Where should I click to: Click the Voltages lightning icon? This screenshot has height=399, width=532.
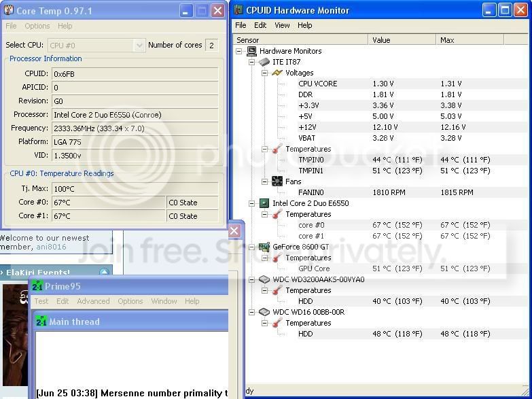tap(277, 73)
